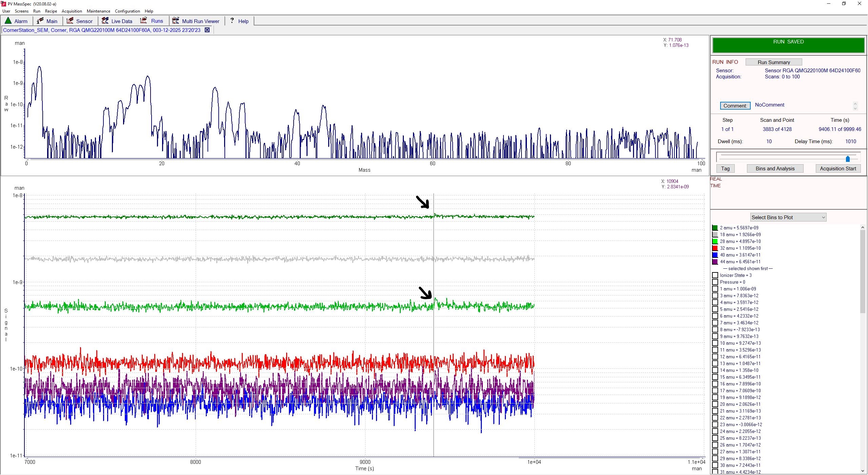Click the scan position slider thumb

point(848,158)
